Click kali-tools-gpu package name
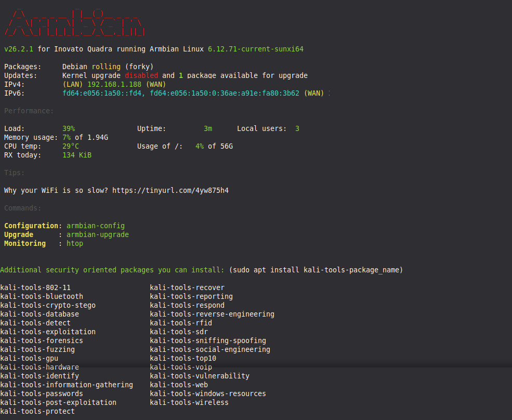Image resolution: width=512 pixels, height=420 pixels. click(x=29, y=358)
